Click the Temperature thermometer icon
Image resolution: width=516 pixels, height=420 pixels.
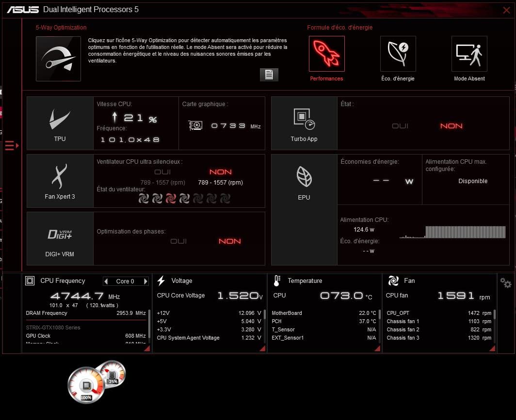[x=277, y=280]
